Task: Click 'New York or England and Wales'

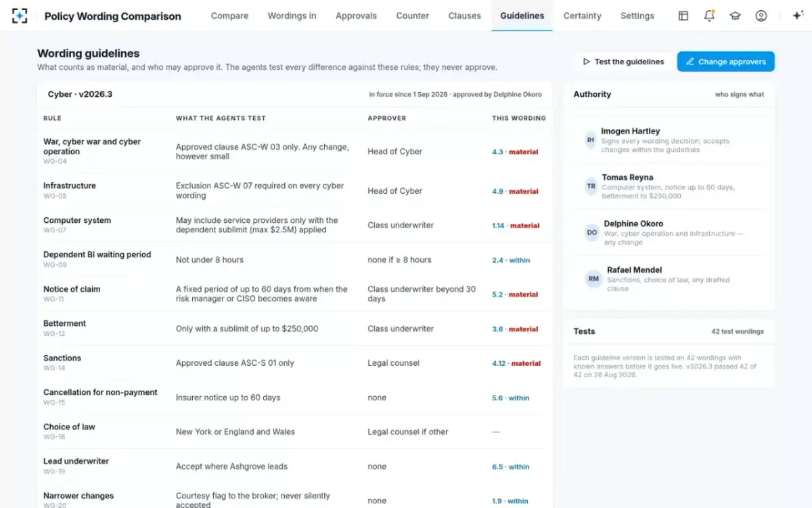Action: click(x=235, y=432)
